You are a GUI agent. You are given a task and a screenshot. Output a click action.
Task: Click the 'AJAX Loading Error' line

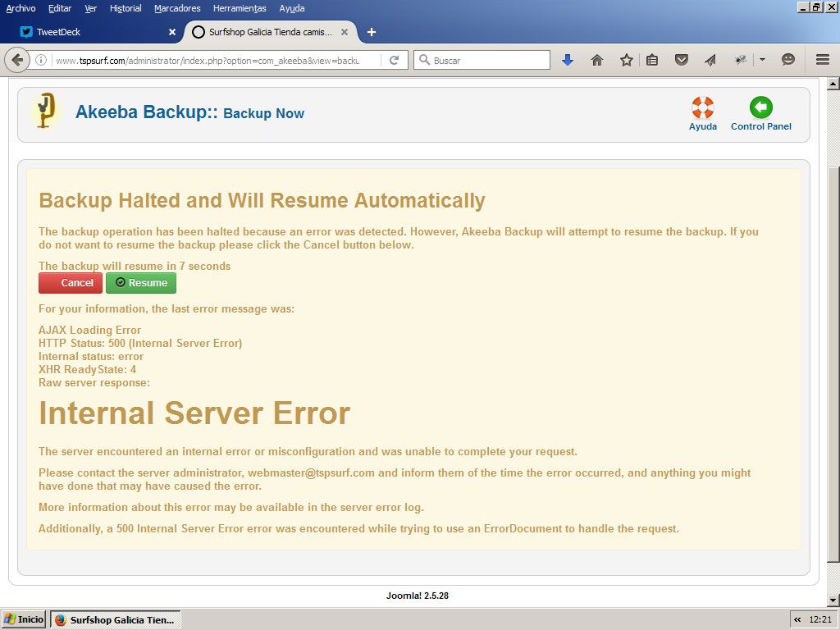pos(90,330)
